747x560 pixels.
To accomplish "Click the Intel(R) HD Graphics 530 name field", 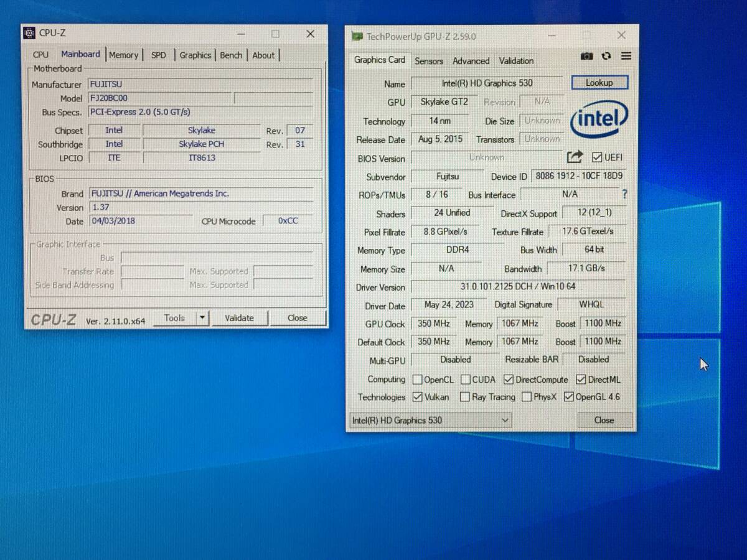I will point(487,83).
